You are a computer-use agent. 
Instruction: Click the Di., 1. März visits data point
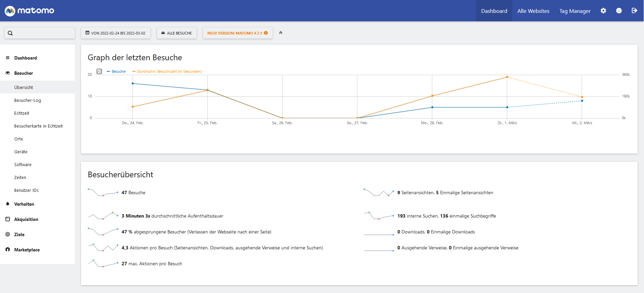tap(507, 107)
